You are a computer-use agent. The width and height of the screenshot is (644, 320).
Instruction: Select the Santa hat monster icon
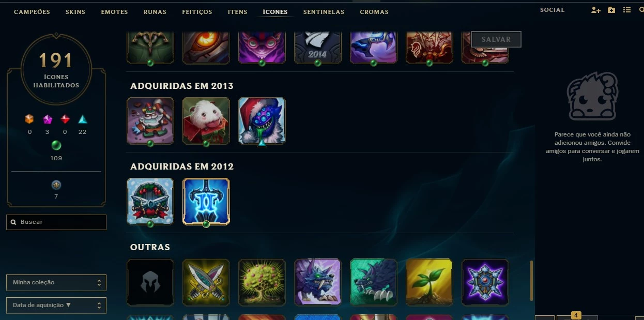tap(262, 120)
